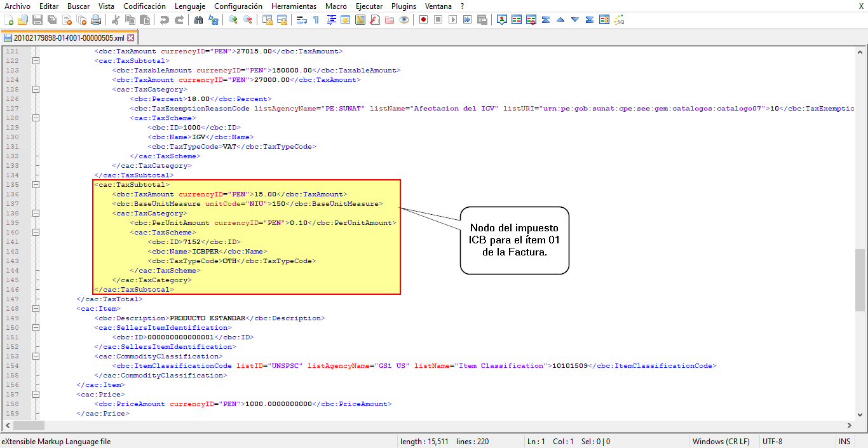Run macro multiple times icon
This screenshot has width=868, height=448.
point(467,20)
